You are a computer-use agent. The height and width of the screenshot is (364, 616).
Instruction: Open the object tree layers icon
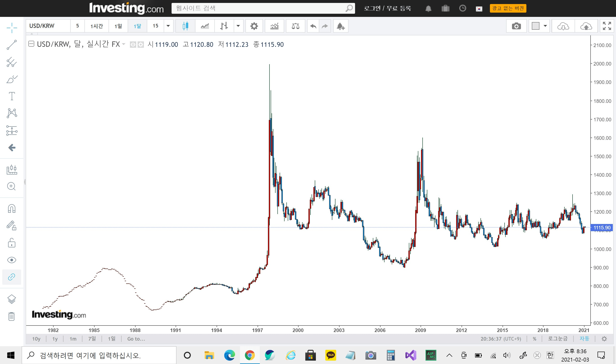pyautogui.click(x=12, y=299)
